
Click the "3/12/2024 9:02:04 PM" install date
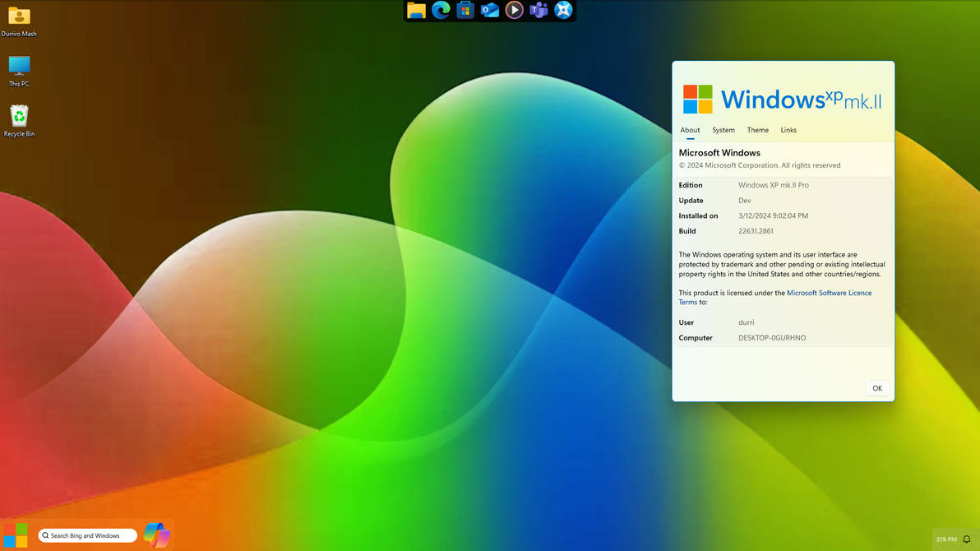pos(773,215)
